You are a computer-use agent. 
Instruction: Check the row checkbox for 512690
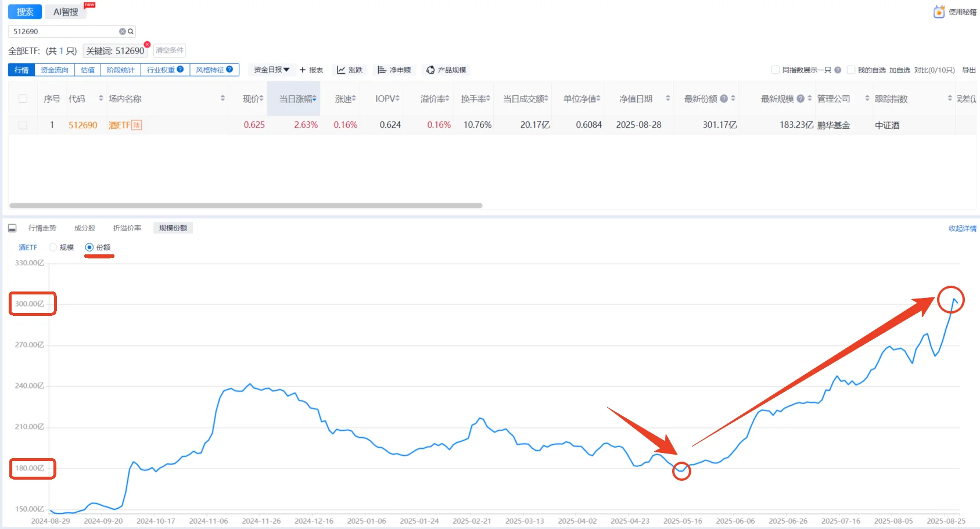[23, 125]
